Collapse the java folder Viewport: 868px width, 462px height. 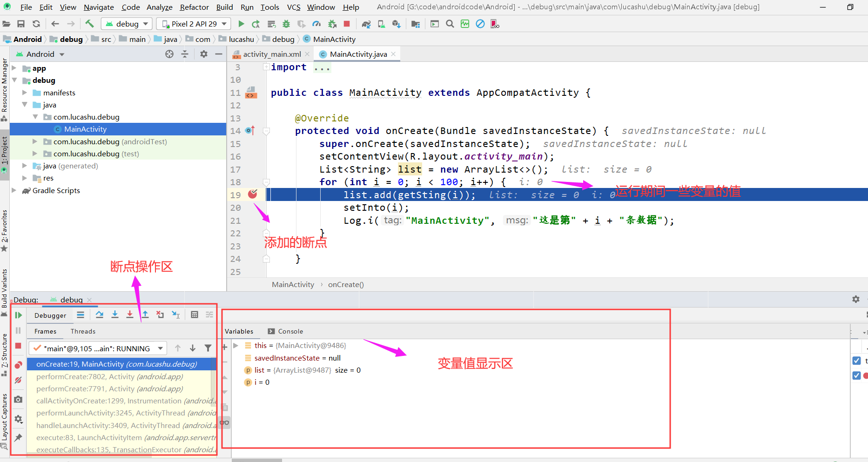tap(25, 105)
